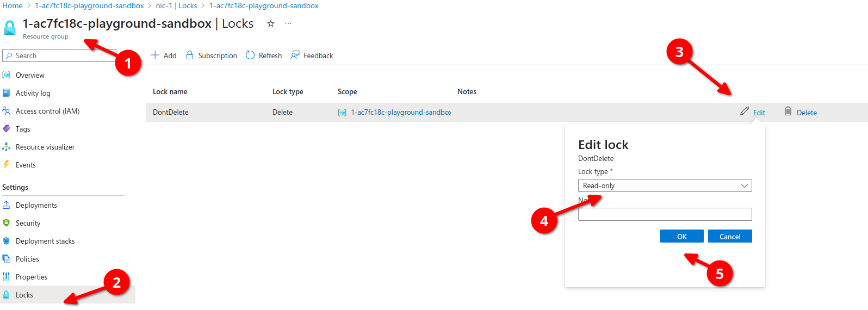Go to Access control (IAM)
This screenshot has width=868, height=310.
47,111
